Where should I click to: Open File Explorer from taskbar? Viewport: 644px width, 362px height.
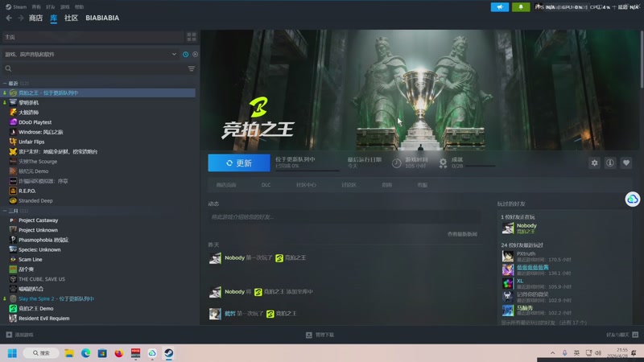(69, 353)
